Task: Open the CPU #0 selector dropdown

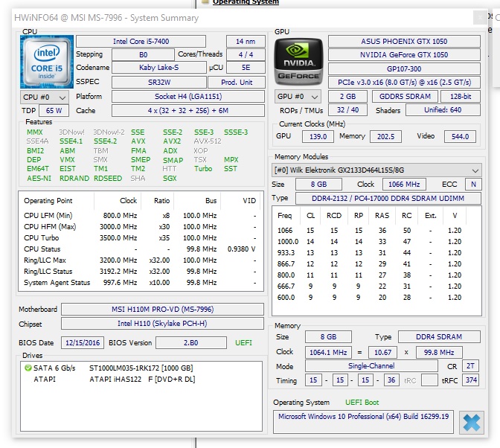Action: [45, 97]
